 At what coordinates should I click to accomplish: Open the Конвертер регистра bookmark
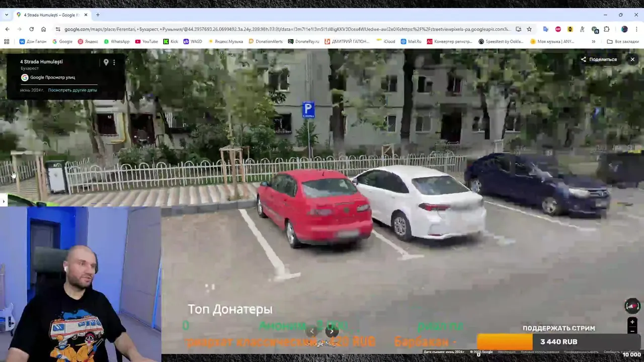(x=450, y=41)
